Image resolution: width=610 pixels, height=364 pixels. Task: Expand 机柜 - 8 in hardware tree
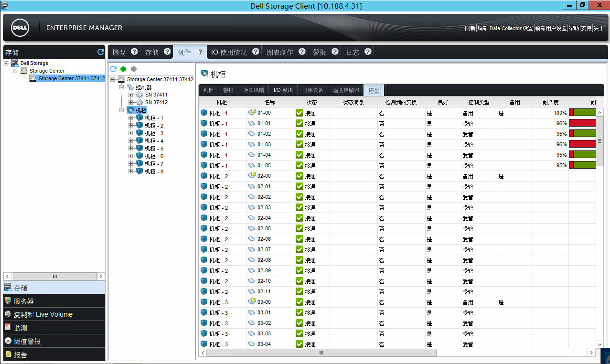coord(131,171)
